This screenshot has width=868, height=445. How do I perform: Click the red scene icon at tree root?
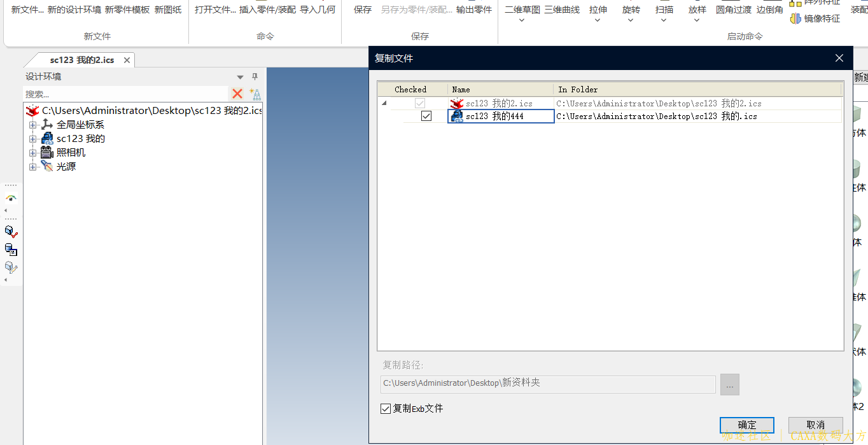(32, 111)
